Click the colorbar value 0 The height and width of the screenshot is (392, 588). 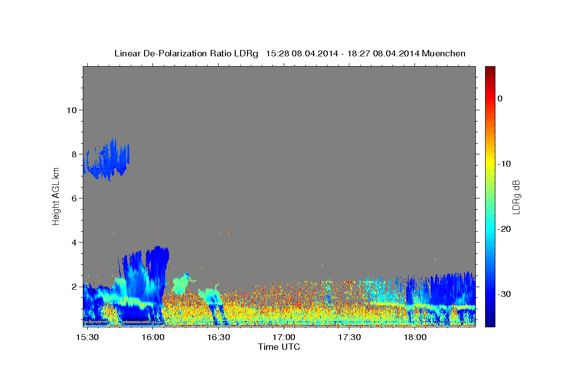[x=500, y=98]
